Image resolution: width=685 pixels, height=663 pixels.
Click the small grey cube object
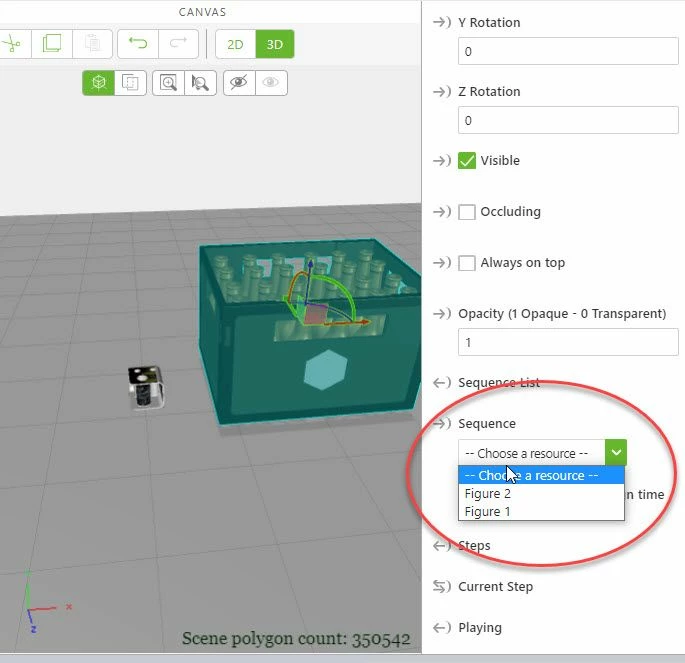coord(146,387)
